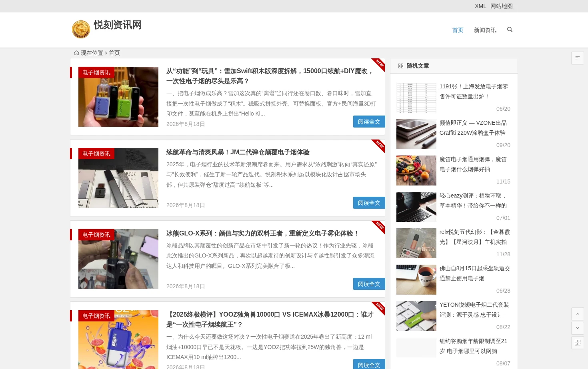The image size is (588, 369).
Task: Click the 悦刻资讯网 site title
Action: [x=118, y=25]
